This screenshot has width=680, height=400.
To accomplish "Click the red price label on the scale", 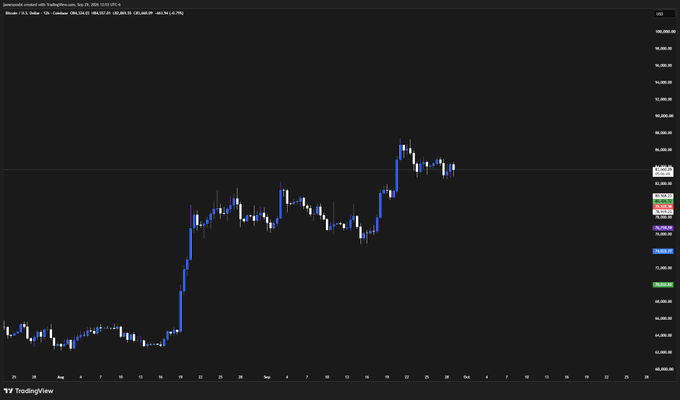I will coord(663,207).
